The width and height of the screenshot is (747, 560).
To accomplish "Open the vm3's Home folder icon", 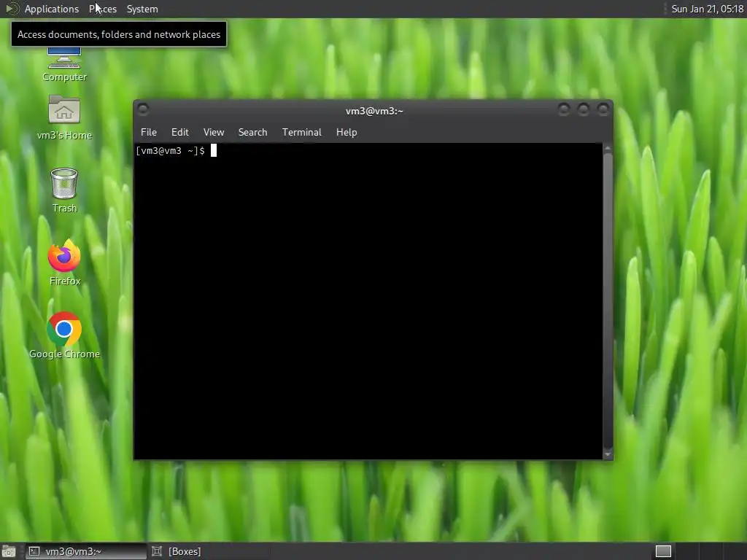I will (64, 117).
